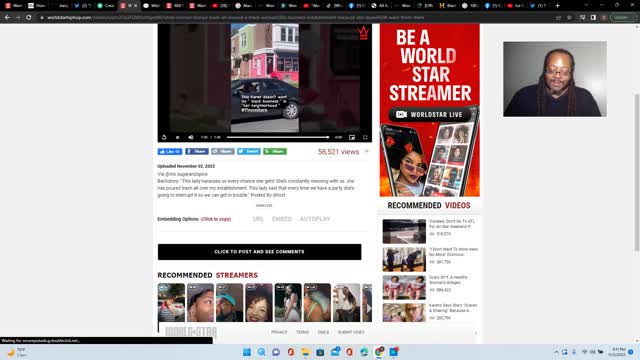Image resolution: width=640 pixels, height=360 pixels.
Task: Open the second recommended streamer thumbnail
Action: 200,302
